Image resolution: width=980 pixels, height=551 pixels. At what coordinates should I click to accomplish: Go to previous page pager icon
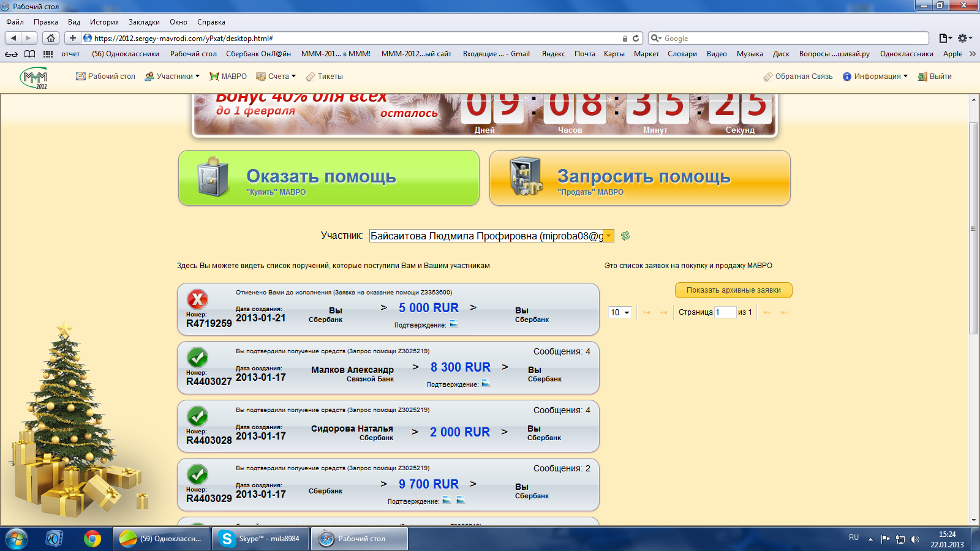pos(664,312)
